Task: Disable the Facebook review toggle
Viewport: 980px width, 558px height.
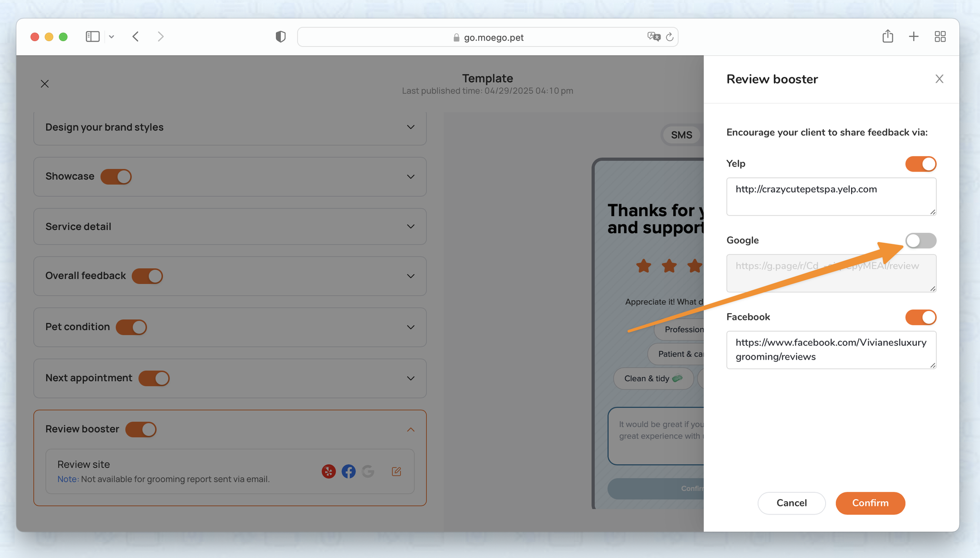Action: (x=921, y=317)
